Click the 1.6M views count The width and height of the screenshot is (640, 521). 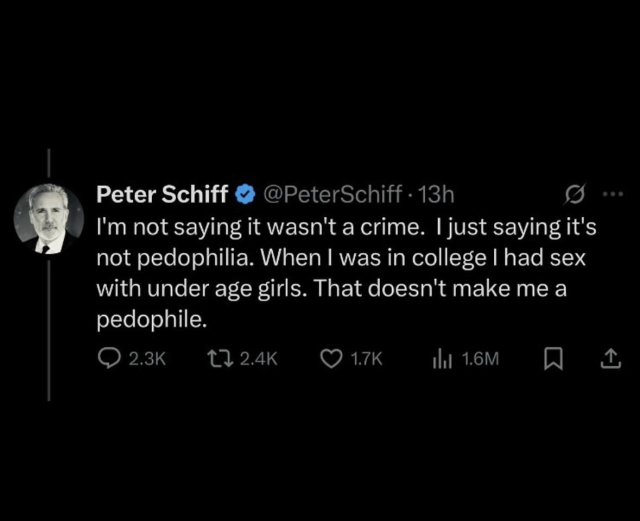pyautogui.click(x=479, y=359)
